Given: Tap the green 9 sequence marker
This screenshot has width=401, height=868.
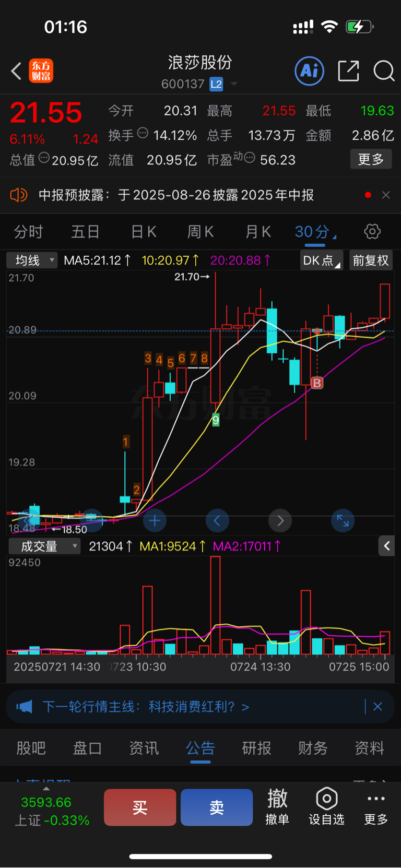Looking at the screenshot, I should [x=216, y=420].
